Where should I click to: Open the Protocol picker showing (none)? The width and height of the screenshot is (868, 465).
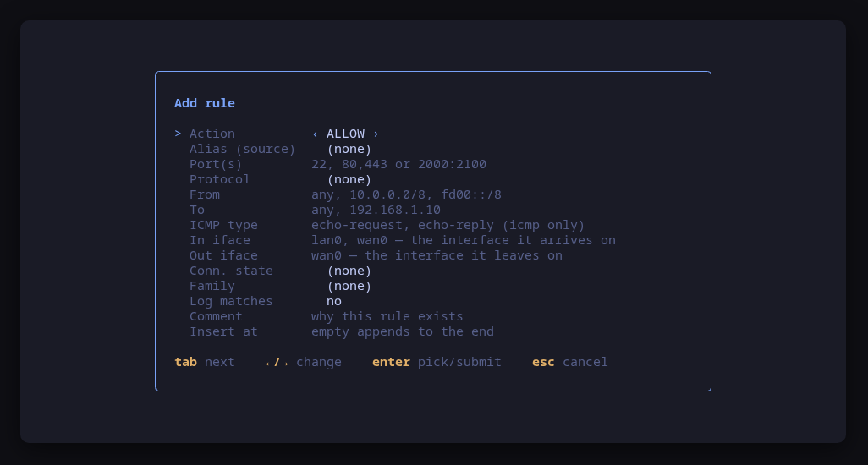(349, 180)
